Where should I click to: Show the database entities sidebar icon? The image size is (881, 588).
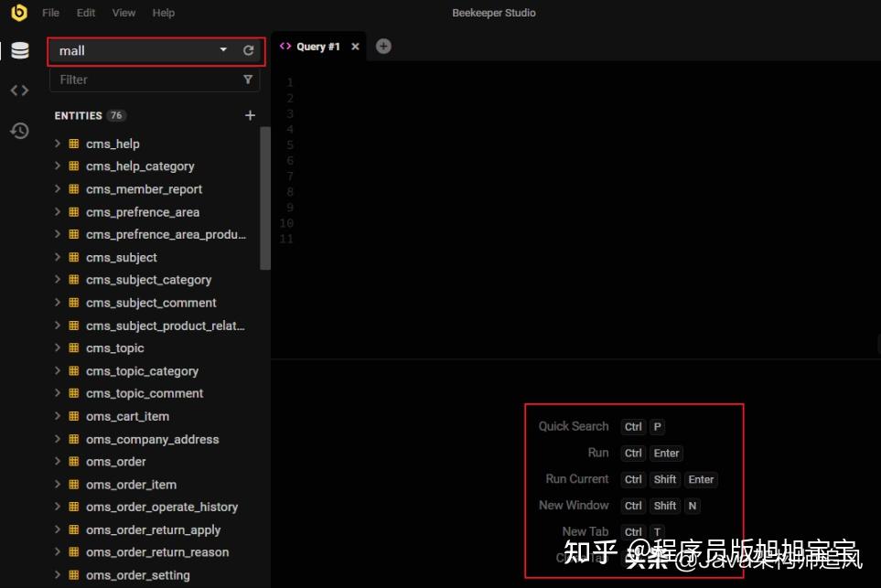pyautogui.click(x=20, y=50)
